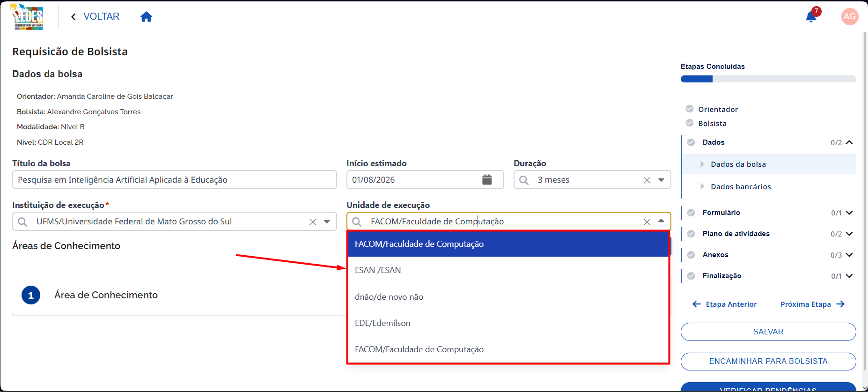
Task: Click the Orientador step check circle
Action: click(690, 109)
